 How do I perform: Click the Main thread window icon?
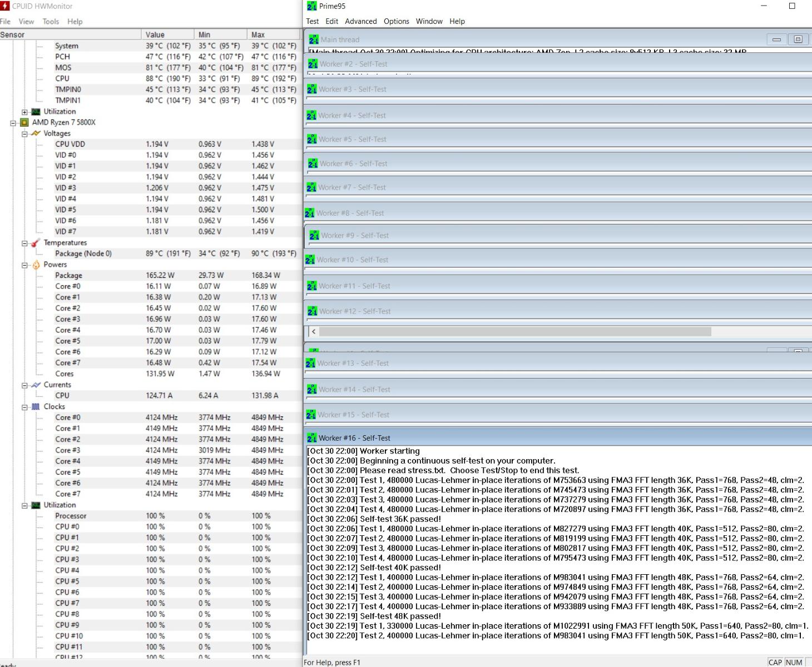click(314, 39)
